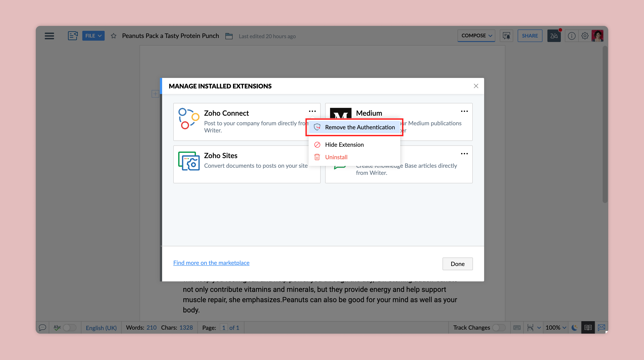Click the user profile avatar

coord(597,36)
